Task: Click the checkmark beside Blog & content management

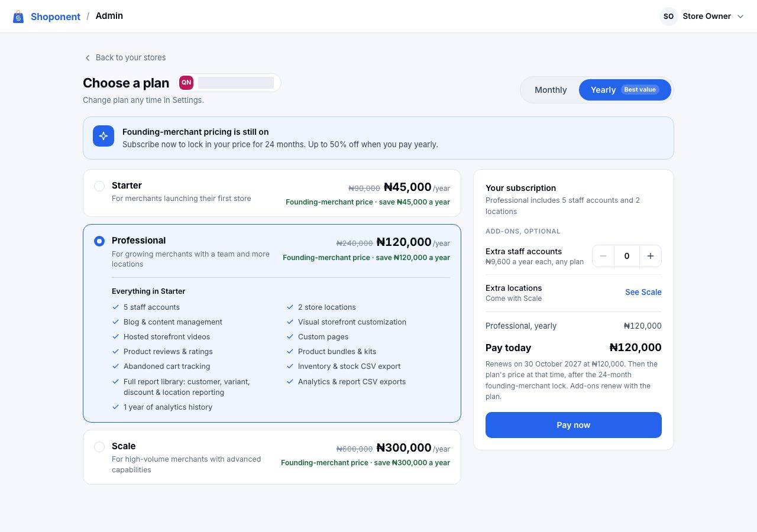Action: (116, 322)
